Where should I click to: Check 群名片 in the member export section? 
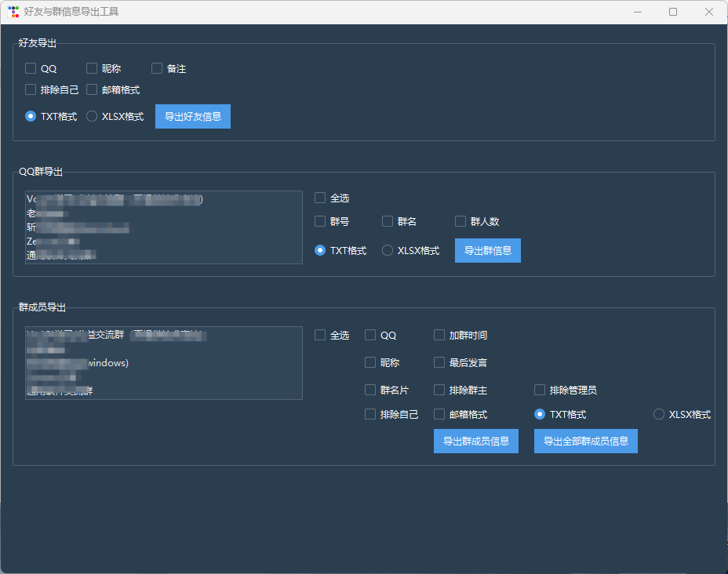(369, 389)
